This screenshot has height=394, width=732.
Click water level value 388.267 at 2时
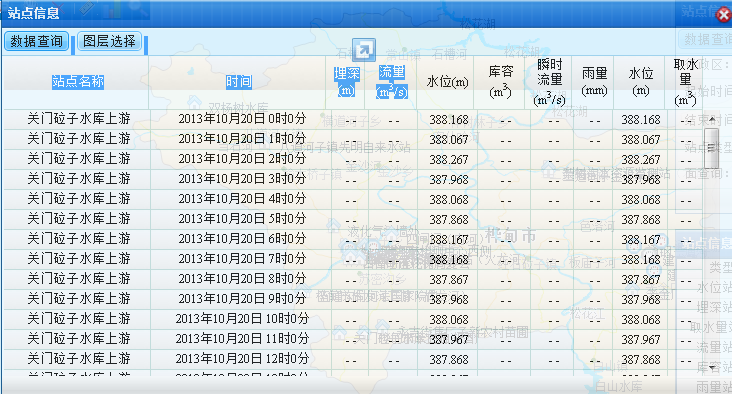click(449, 160)
